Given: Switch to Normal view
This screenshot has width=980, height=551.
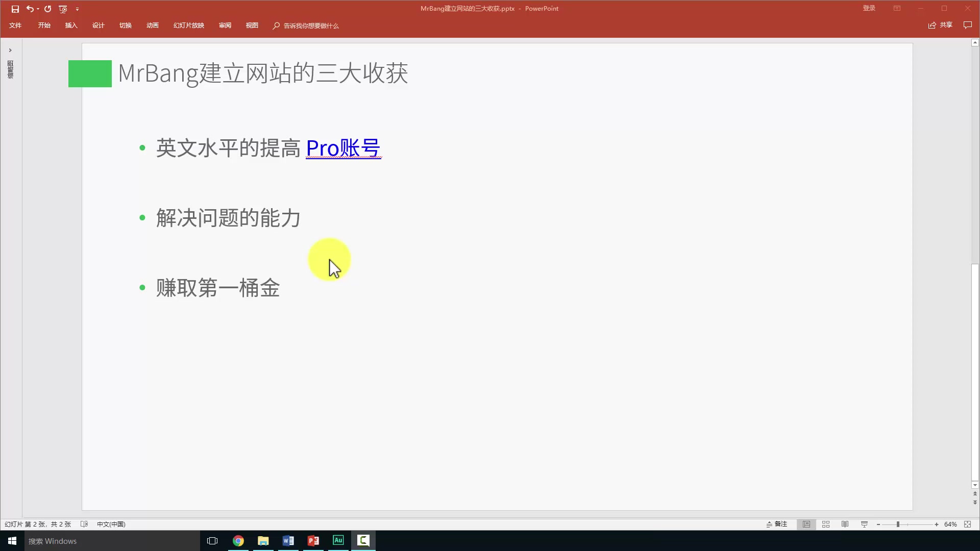Looking at the screenshot, I should click(806, 524).
